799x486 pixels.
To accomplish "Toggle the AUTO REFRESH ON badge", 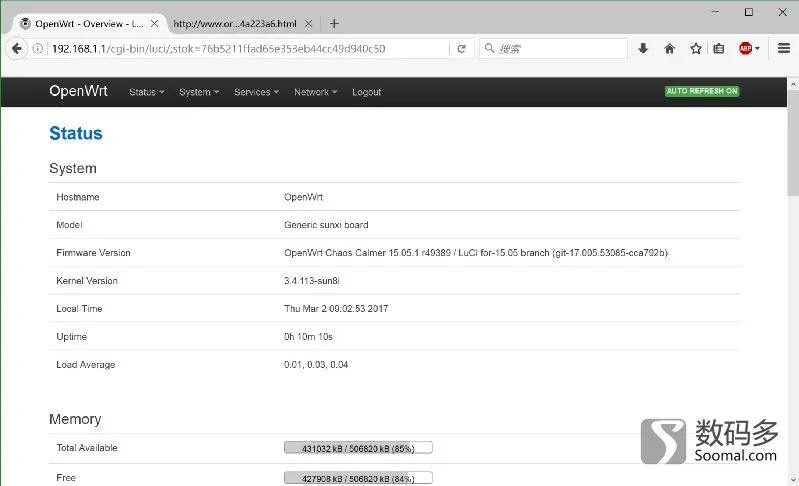I will coord(702,91).
